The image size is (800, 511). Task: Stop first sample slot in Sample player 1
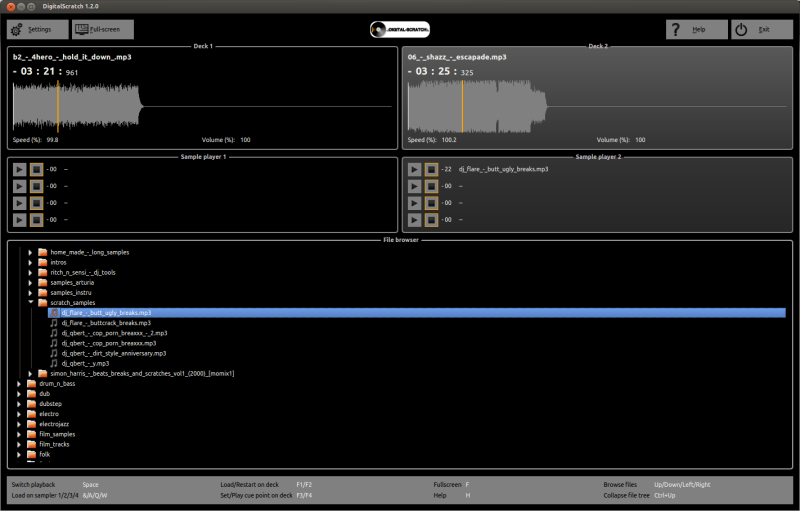point(36,169)
